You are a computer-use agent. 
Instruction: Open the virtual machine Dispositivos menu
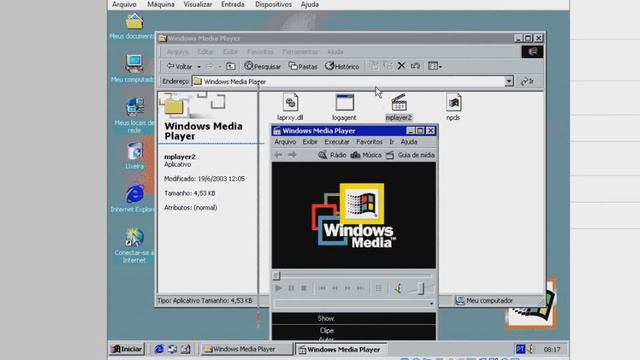click(273, 4)
